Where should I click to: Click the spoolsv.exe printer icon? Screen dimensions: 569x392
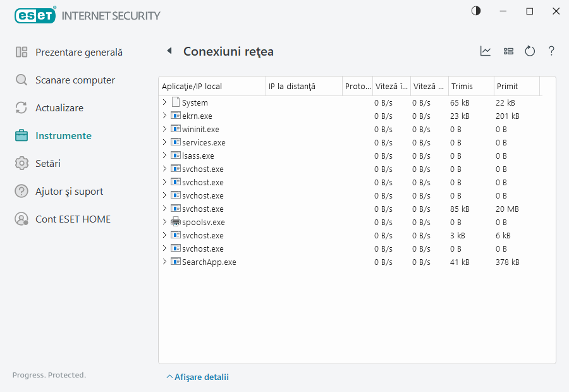pos(176,222)
